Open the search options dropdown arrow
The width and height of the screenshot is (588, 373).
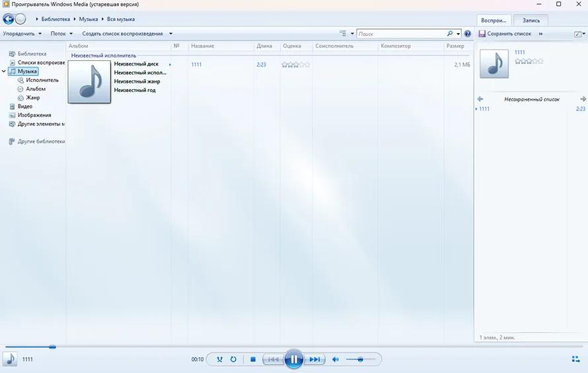click(459, 33)
